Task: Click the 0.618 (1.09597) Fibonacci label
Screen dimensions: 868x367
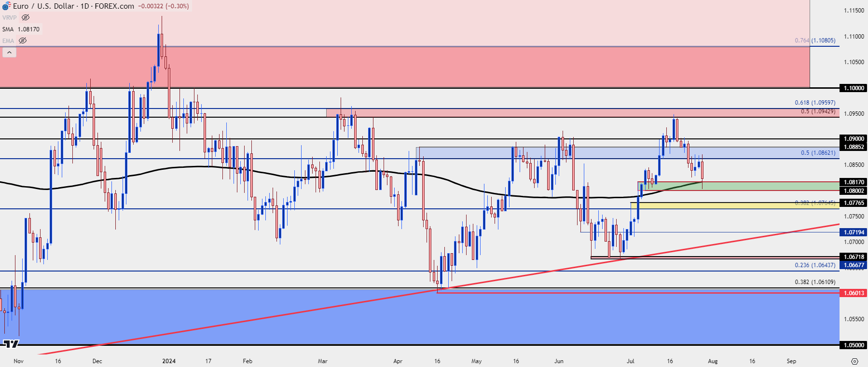Action: click(815, 103)
